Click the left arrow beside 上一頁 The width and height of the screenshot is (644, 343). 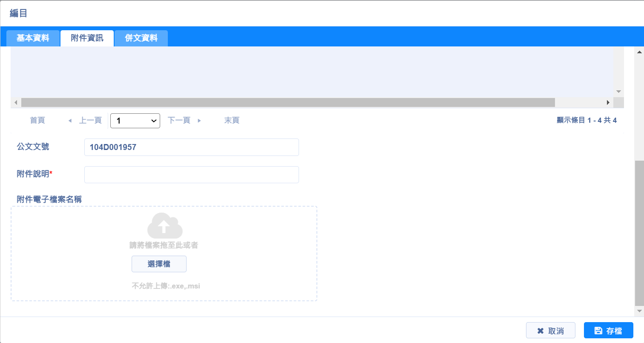[70, 121]
